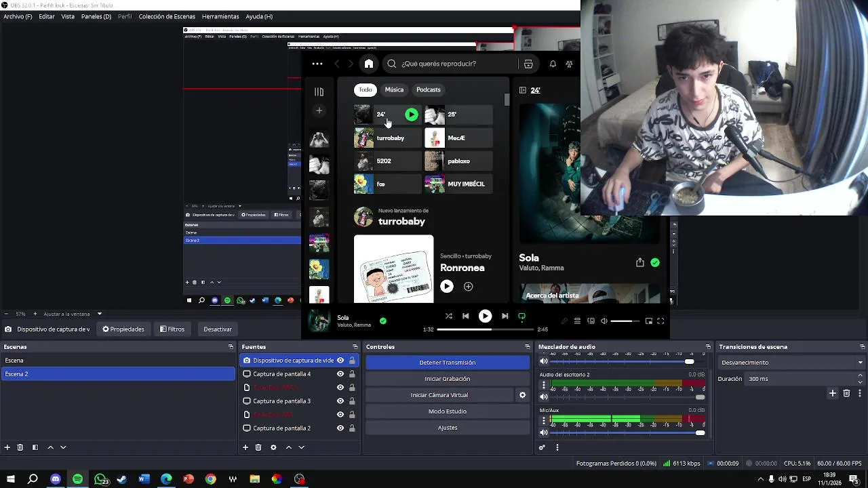This screenshot has width=868, height=488.
Task: Undock the Mezclador de audio panel
Action: click(x=708, y=347)
